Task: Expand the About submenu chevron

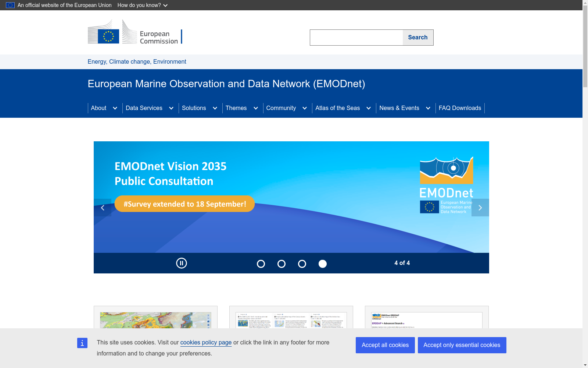Action: [115, 108]
